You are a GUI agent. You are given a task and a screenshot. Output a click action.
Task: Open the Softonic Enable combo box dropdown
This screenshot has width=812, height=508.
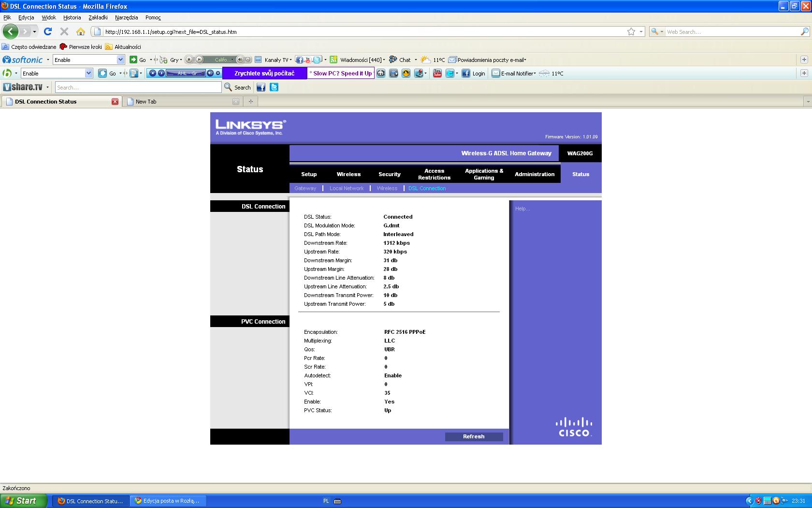(120, 60)
